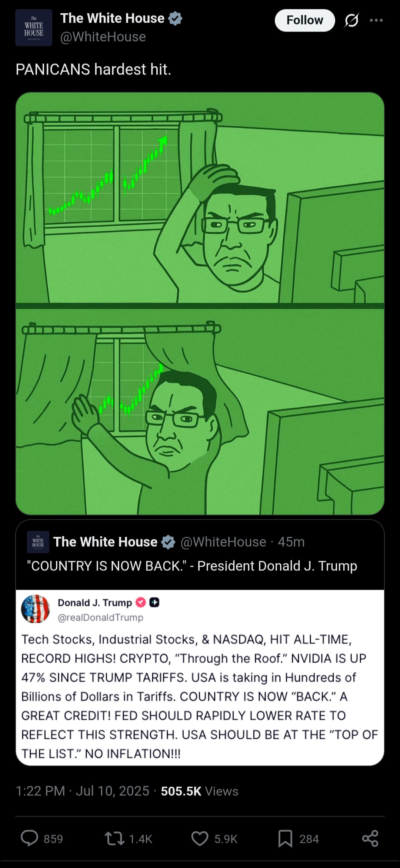Like the post with heart icon
Viewport: 400px width, 868px height.
200,838
